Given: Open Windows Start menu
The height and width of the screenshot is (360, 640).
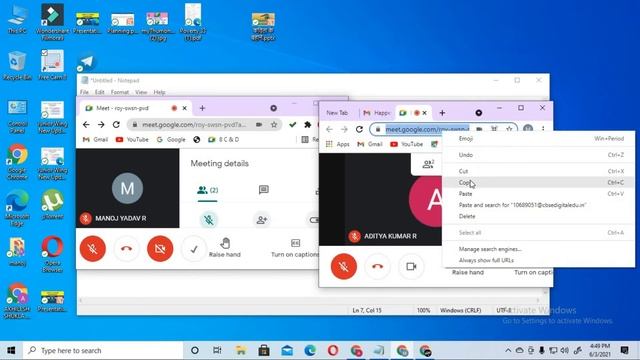Looking at the screenshot, I should tap(11, 351).
